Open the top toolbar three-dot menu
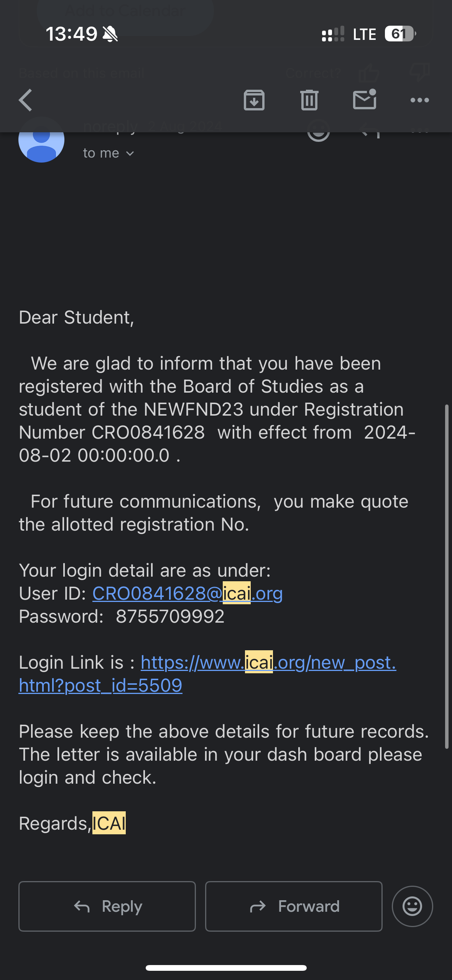452x980 pixels. pos(419,100)
